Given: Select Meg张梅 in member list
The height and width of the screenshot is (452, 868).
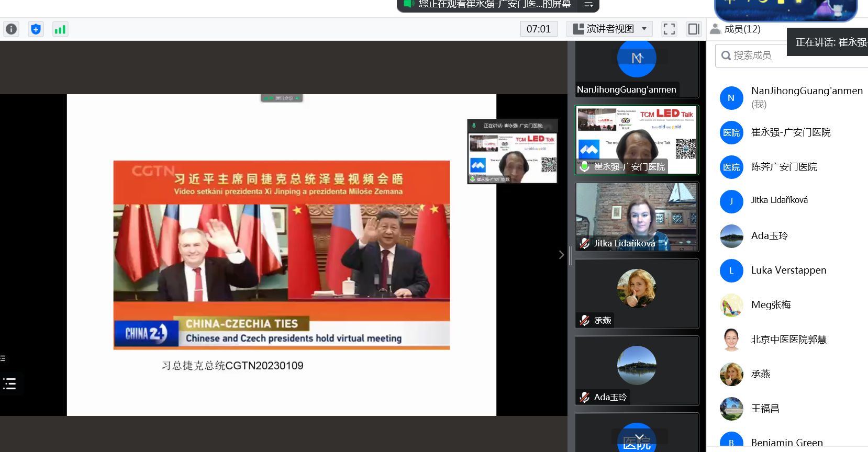Looking at the screenshot, I should click(791, 305).
